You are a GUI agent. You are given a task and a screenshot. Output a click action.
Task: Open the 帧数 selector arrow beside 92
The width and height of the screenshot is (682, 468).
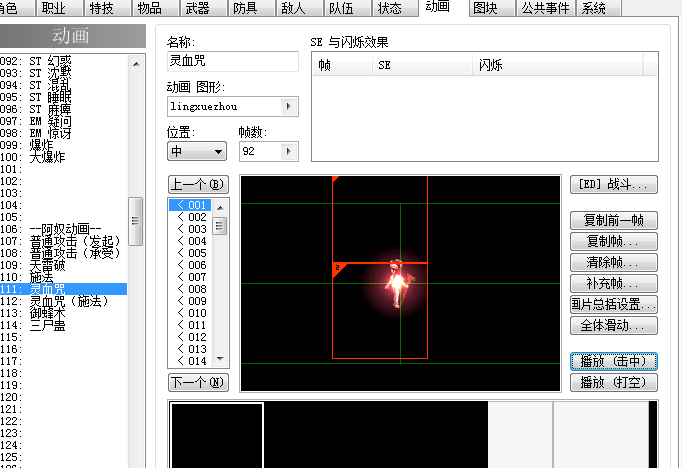pyautogui.click(x=288, y=151)
